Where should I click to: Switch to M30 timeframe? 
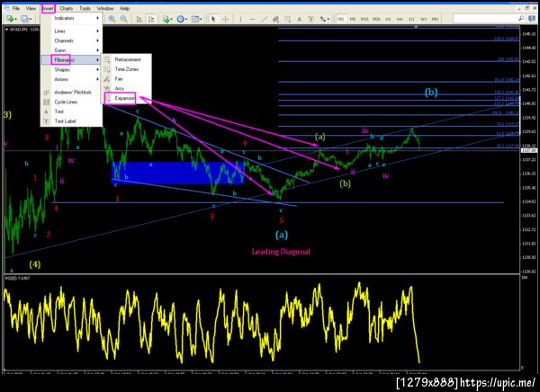point(376,19)
